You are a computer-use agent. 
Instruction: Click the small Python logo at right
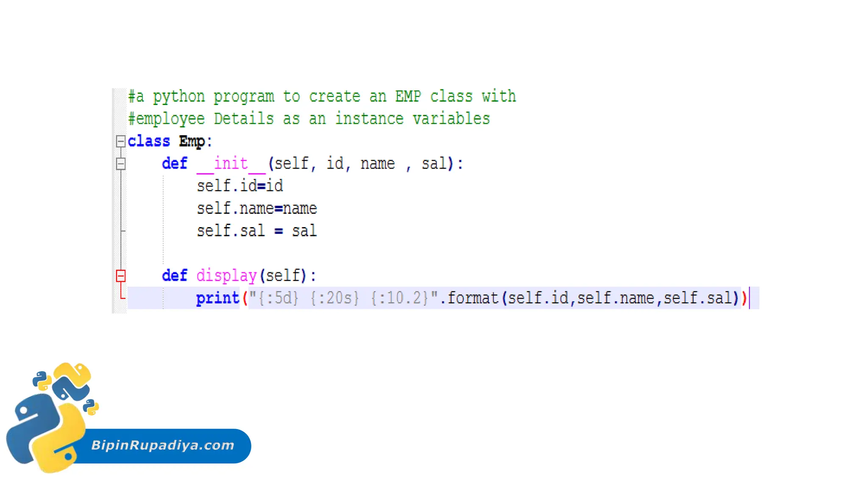pyautogui.click(x=91, y=407)
